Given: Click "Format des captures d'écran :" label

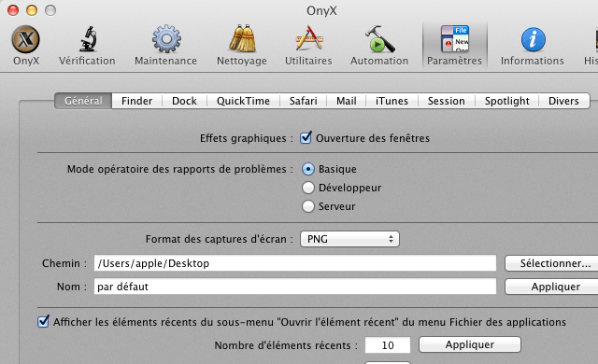Looking at the screenshot, I should coord(220,239).
